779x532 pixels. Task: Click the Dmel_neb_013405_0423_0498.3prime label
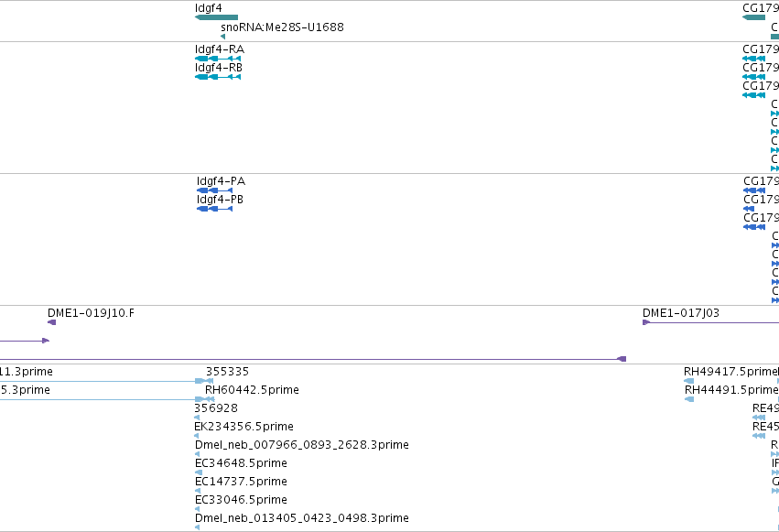(x=301, y=518)
